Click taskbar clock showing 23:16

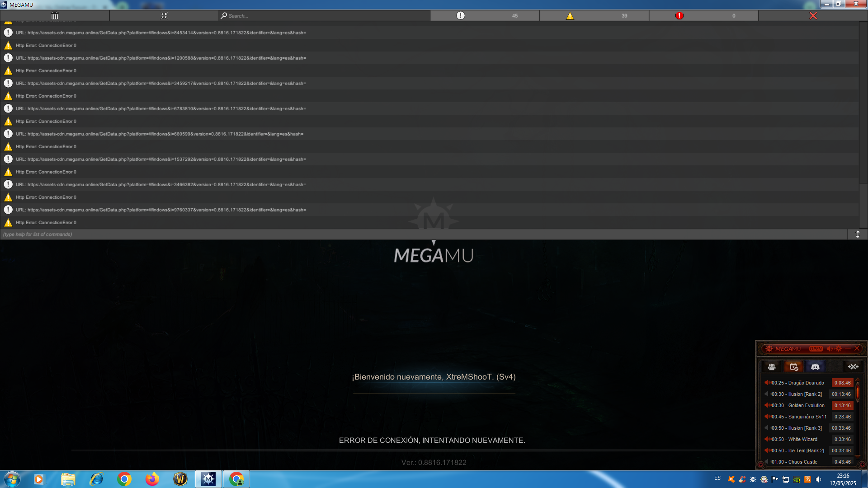click(843, 479)
